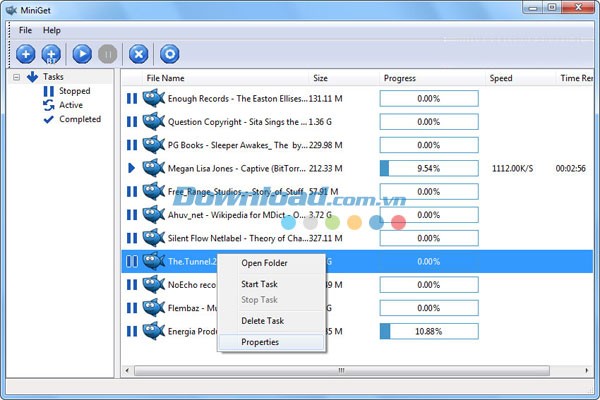The height and width of the screenshot is (400, 600).
Task: Open settings with the circular toolbar icon
Action: (x=169, y=54)
